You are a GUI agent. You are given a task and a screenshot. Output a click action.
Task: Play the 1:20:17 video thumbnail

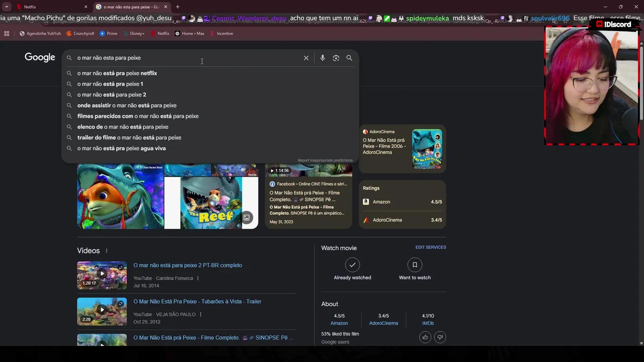point(102,275)
